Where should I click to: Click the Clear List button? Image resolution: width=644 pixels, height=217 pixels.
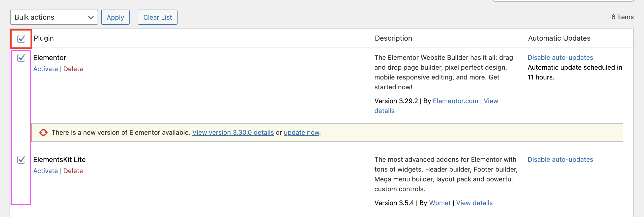click(157, 17)
